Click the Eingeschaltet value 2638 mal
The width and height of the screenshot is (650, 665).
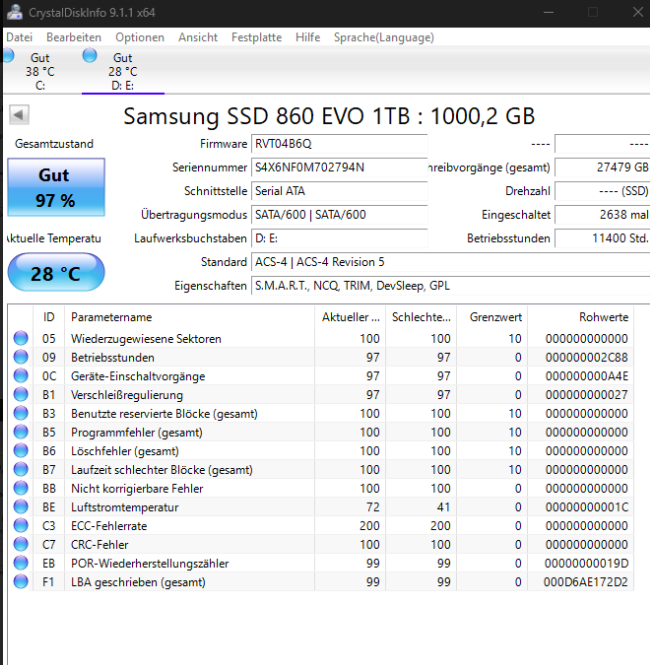[603, 215]
